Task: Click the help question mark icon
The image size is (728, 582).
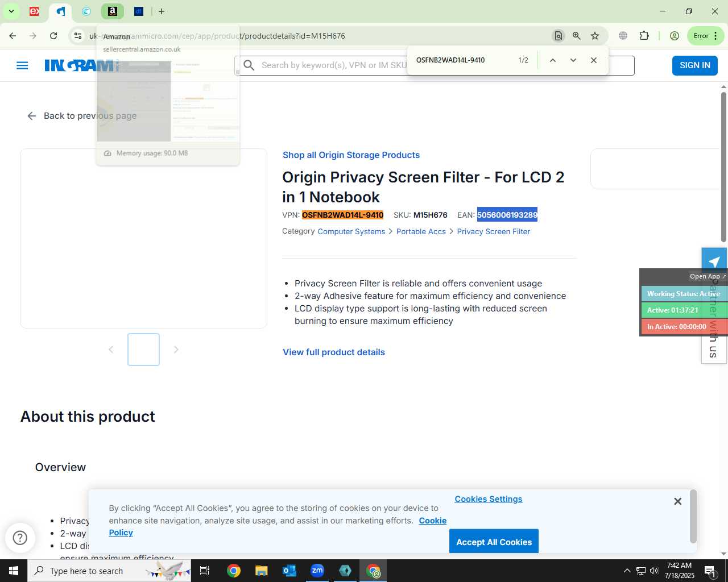Action: point(20,538)
